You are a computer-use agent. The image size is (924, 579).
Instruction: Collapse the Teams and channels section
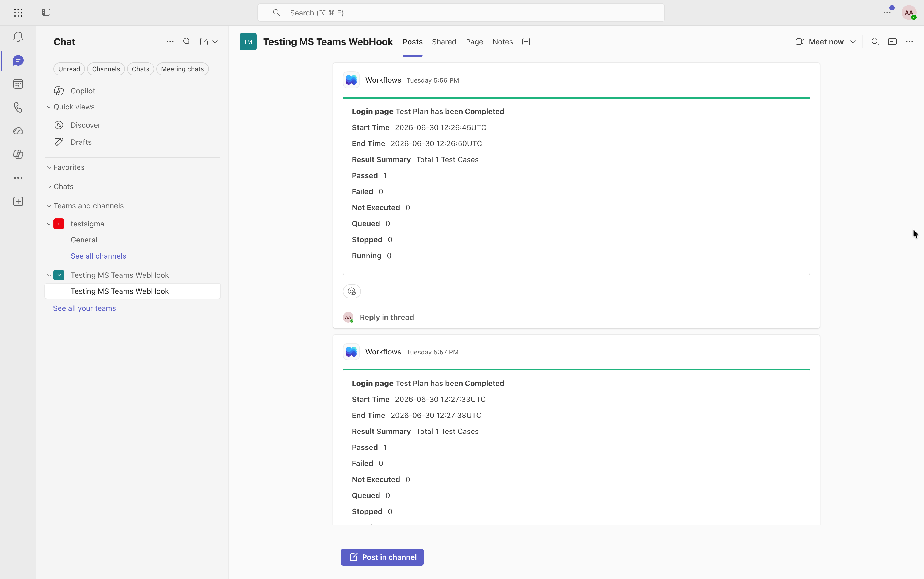point(49,206)
